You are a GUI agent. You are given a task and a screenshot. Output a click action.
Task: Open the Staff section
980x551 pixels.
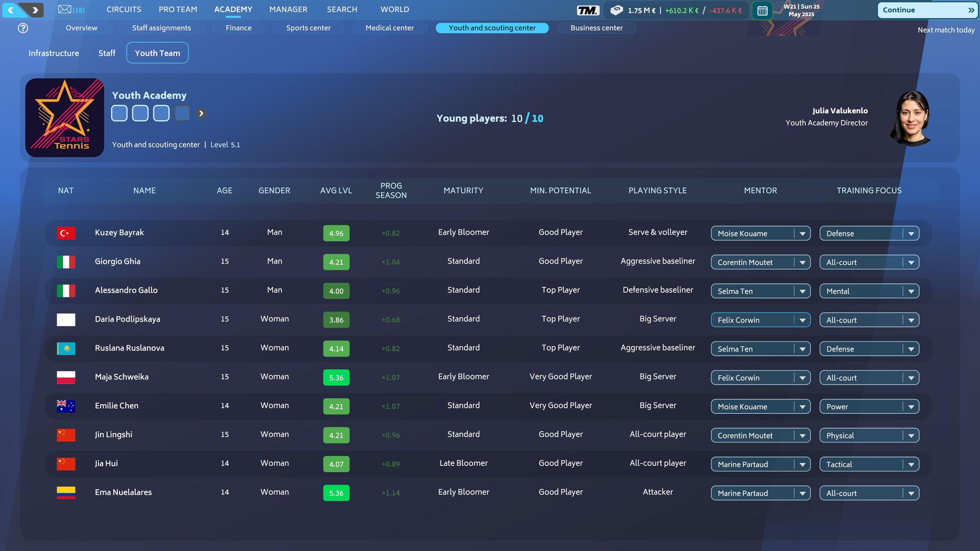coord(107,53)
